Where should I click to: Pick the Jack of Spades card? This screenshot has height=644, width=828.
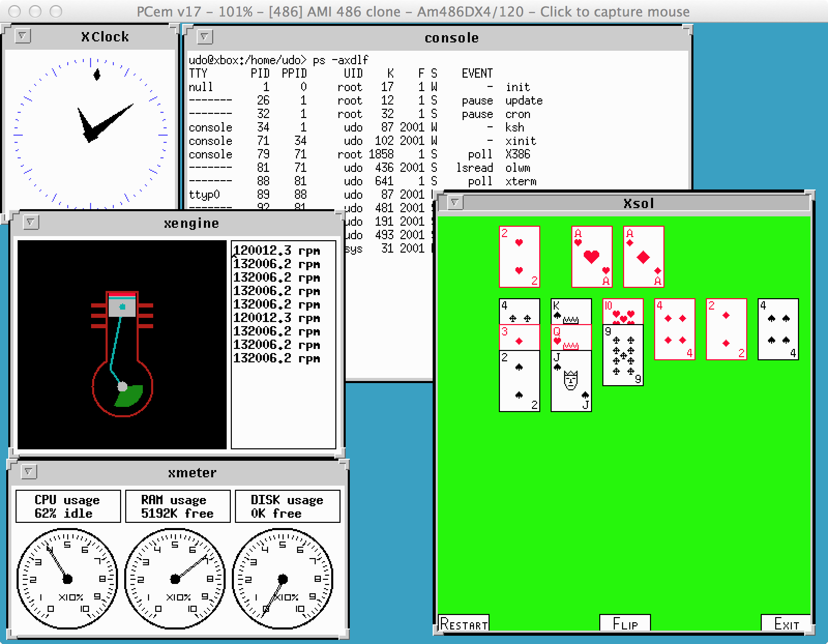[x=571, y=382]
